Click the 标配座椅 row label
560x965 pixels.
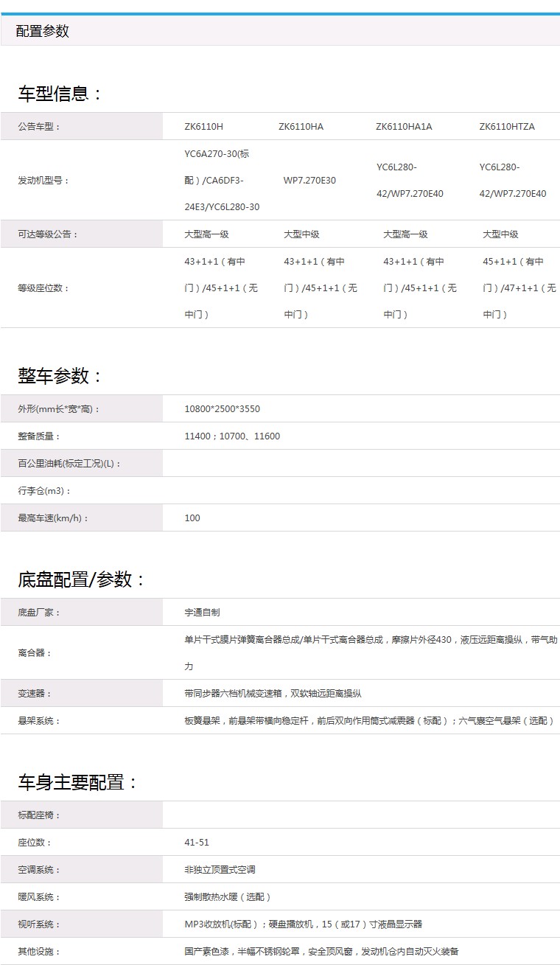tap(40, 815)
